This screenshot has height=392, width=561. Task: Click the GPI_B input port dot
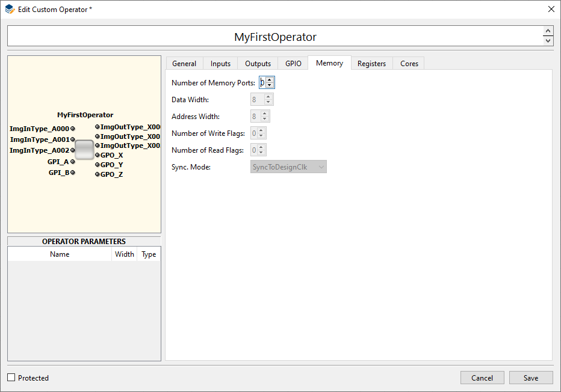pyautogui.click(x=73, y=173)
